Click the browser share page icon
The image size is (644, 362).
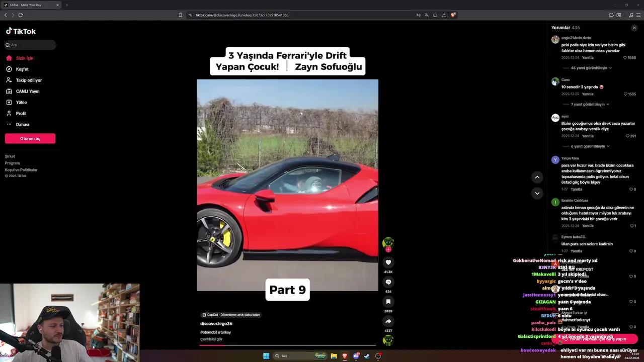pos(444,15)
